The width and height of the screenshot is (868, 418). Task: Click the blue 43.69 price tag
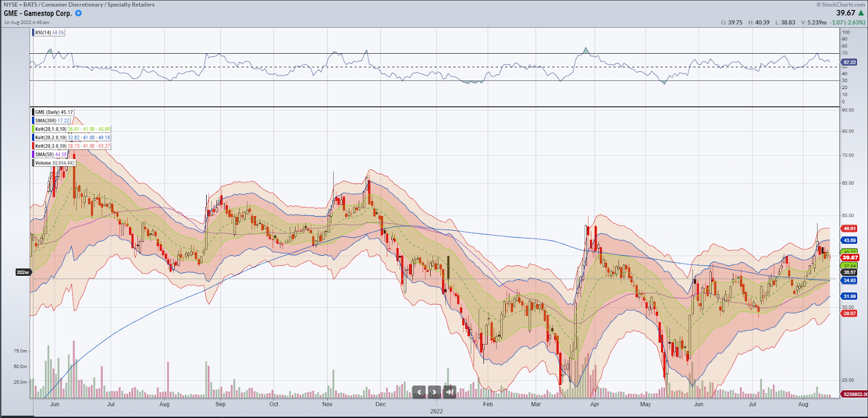point(850,240)
